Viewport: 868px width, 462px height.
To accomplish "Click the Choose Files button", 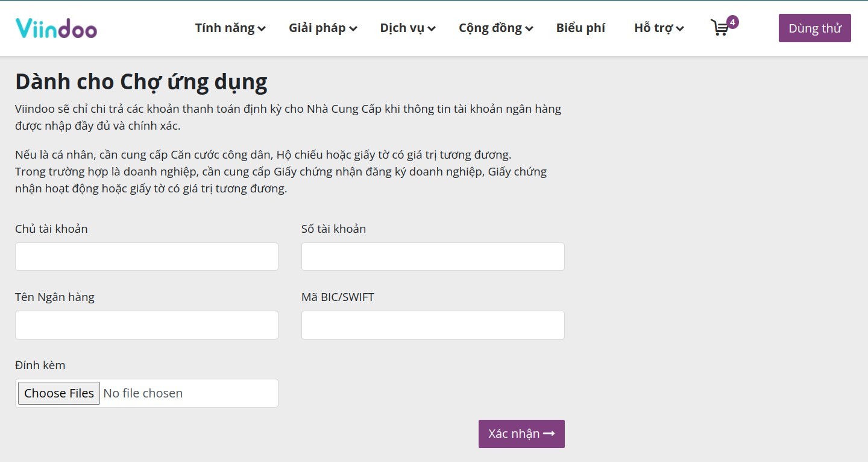I will pos(59,393).
